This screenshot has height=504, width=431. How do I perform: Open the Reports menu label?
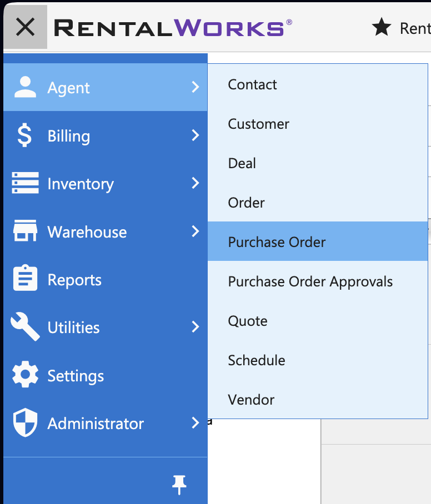74,280
